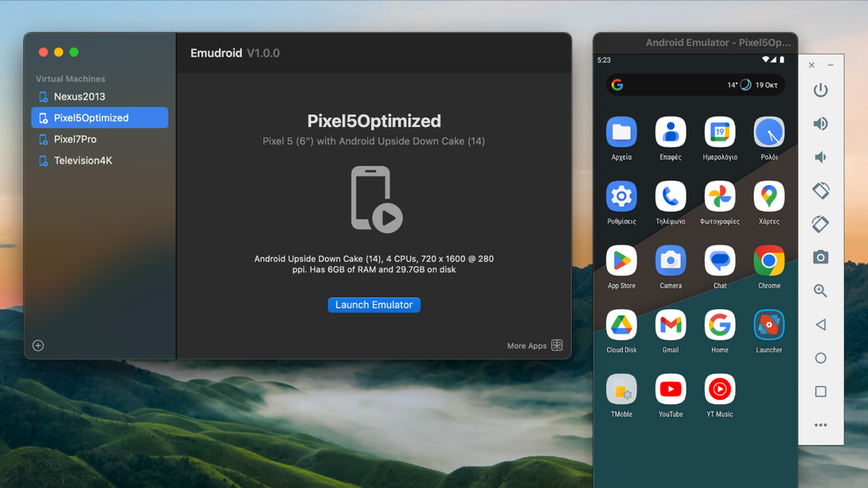Tap the emulator back triangle button
This screenshot has height=488, width=868.
(820, 325)
